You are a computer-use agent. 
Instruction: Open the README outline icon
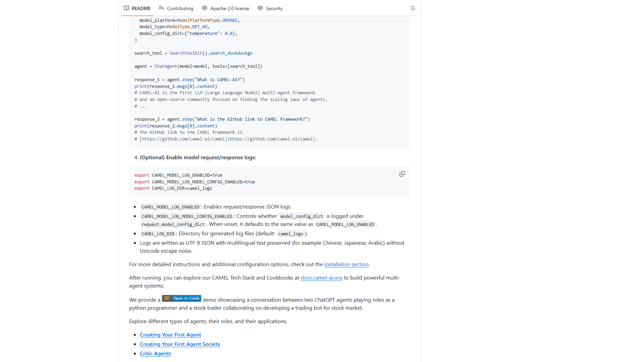(413, 8)
